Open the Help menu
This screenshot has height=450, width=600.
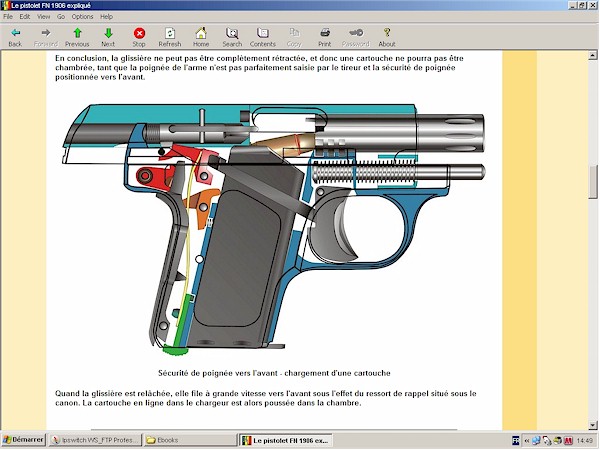tap(106, 16)
